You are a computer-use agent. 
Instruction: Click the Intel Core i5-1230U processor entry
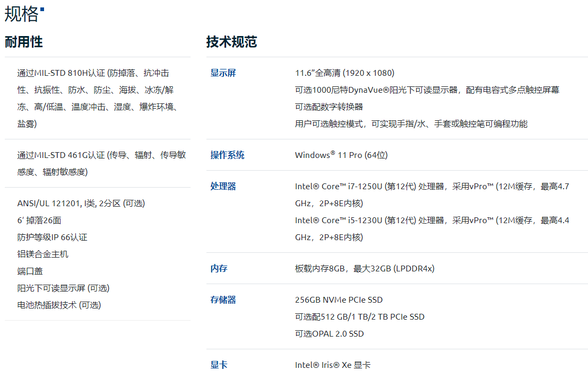[x=431, y=229]
